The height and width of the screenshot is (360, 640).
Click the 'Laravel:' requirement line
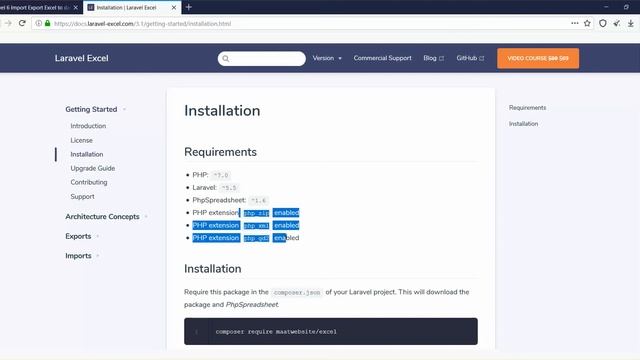215,188
